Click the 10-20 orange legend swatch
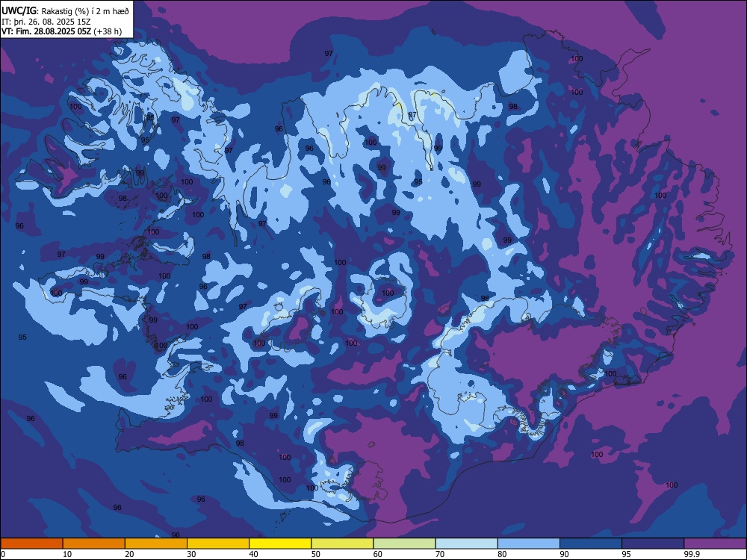The image size is (747, 560). tap(94, 544)
